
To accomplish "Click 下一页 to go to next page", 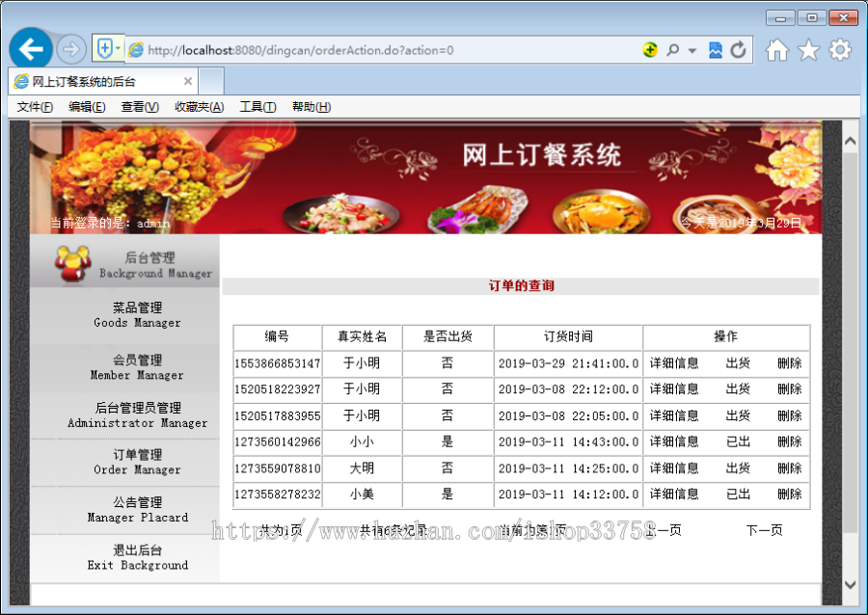I will pyautogui.click(x=764, y=529).
